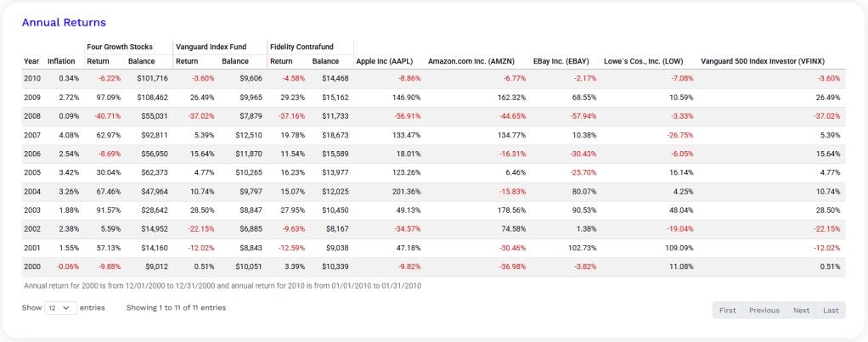Viewport: 868px width, 342px height.
Task: Sort by Inflation column header
Action: tap(61, 61)
